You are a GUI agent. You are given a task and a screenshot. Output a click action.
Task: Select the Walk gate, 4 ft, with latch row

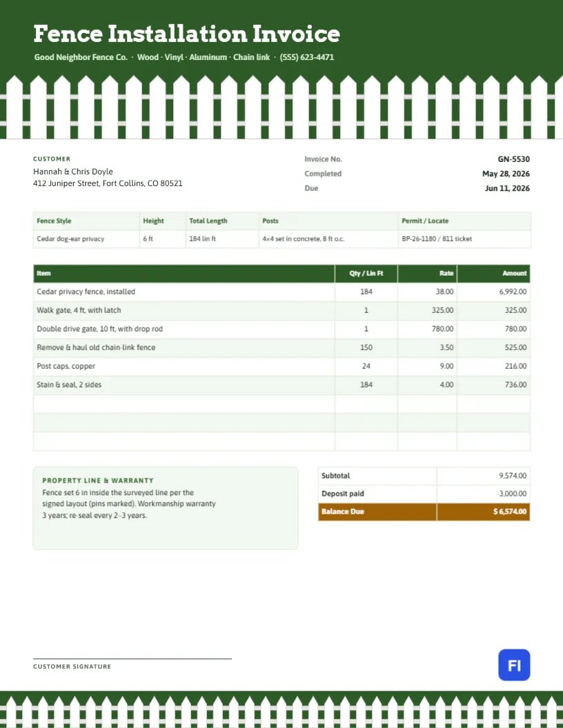[281, 310]
